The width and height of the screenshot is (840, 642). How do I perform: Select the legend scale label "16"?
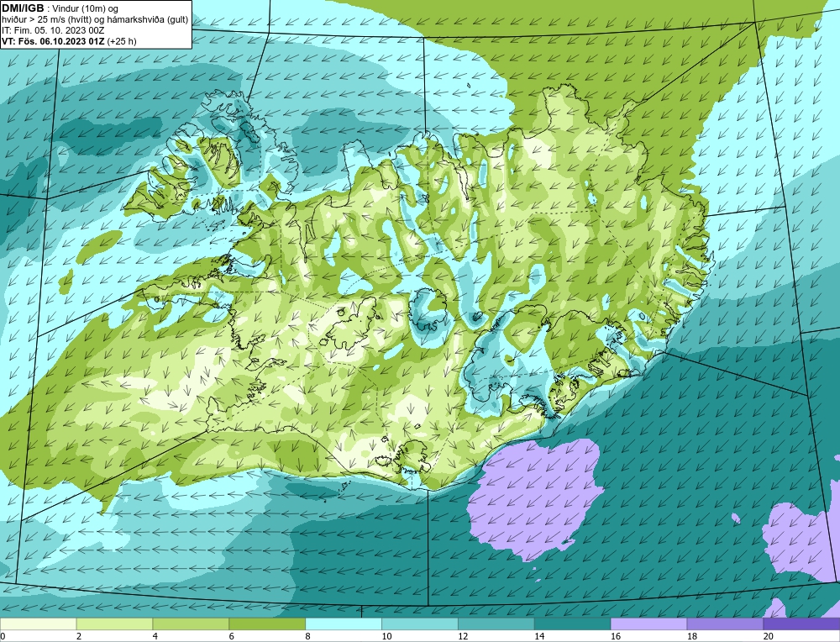pyautogui.click(x=616, y=636)
